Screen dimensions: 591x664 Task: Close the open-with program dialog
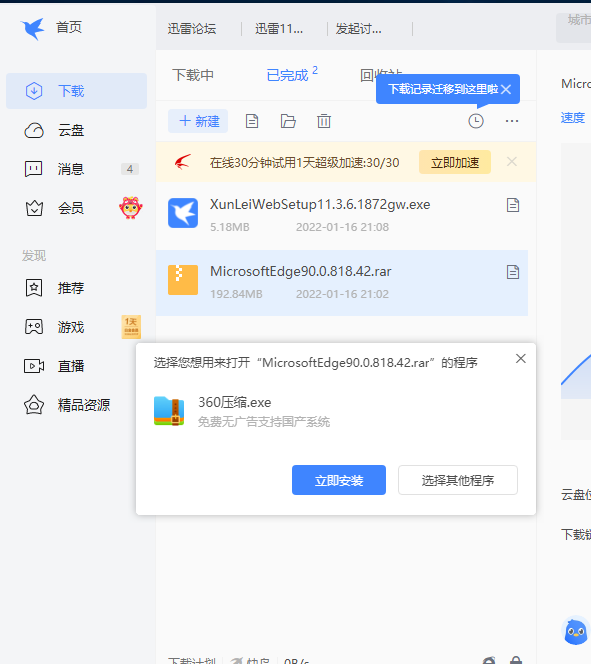(x=521, y=359)
